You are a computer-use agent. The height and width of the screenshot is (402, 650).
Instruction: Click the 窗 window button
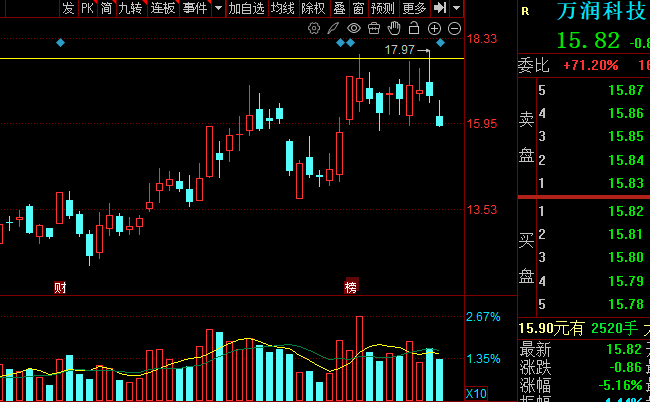(359, 8)
